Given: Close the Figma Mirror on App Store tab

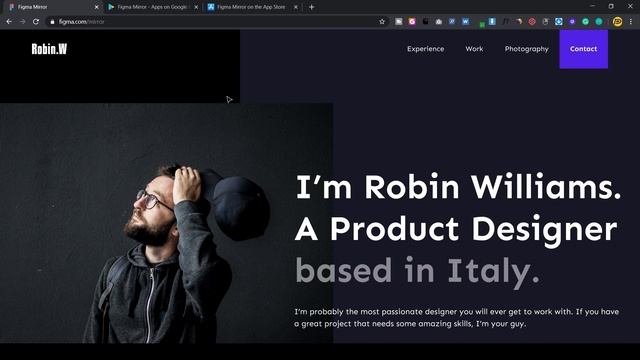Looking at the screenshot, I should 296,7.
